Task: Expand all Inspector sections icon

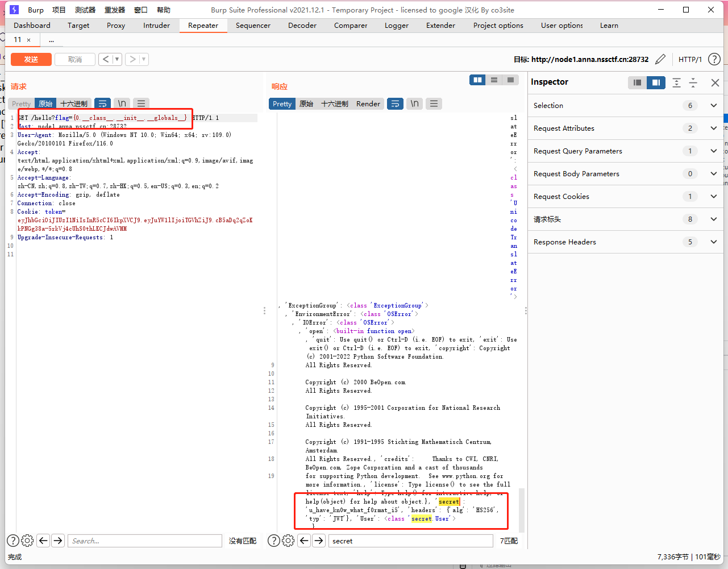Action: [676, 82]
